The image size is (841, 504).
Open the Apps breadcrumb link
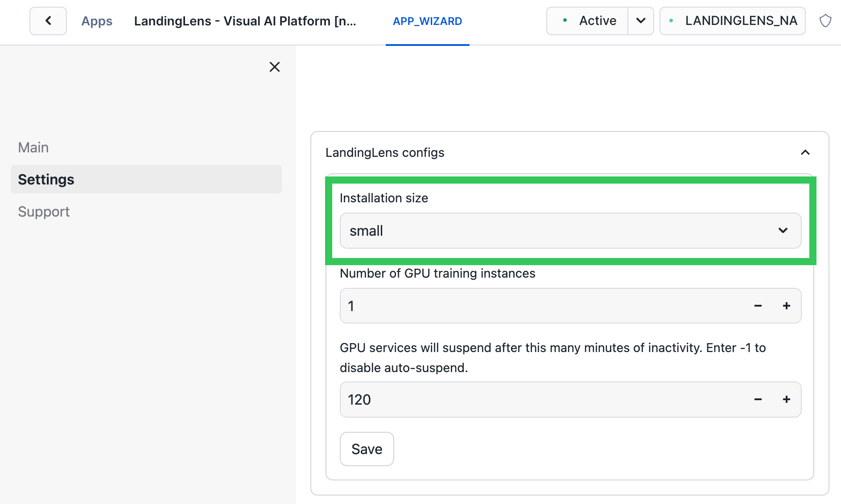[x=97, y=21]
